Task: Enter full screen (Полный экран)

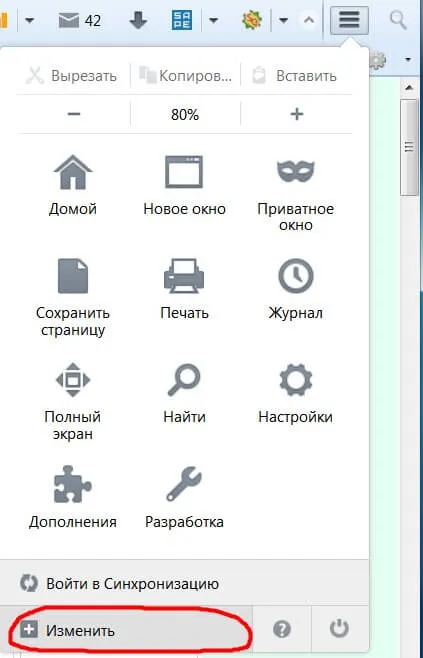Action: point(73,401)
